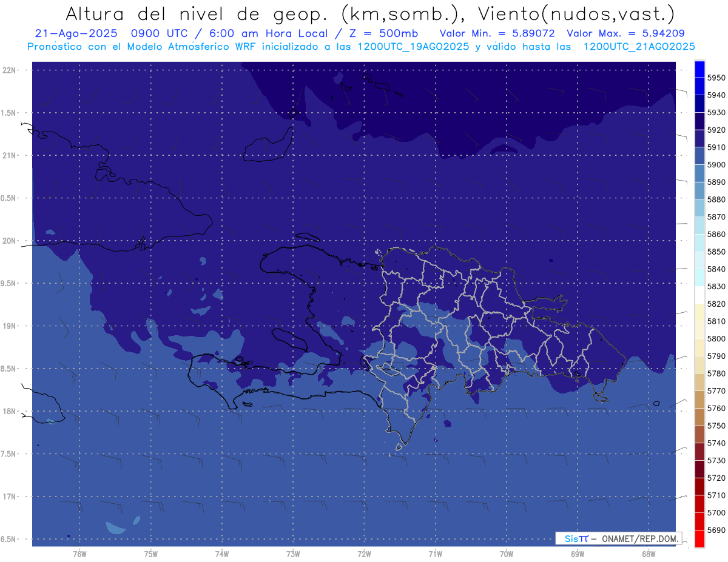Pick the color band between 5910 and 5920
The width and height of the screenshot is (728, 562).
click(699, 139)
